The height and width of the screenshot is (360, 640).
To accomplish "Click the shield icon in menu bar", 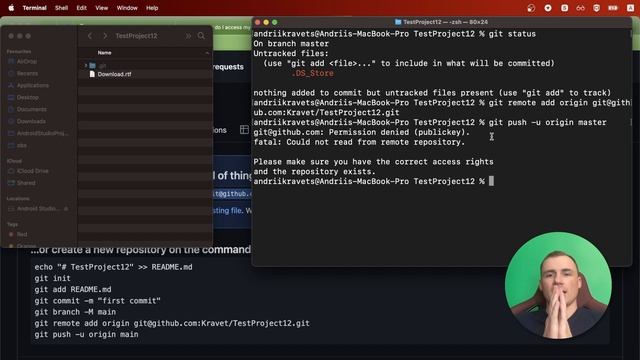I will pos(596,8).
